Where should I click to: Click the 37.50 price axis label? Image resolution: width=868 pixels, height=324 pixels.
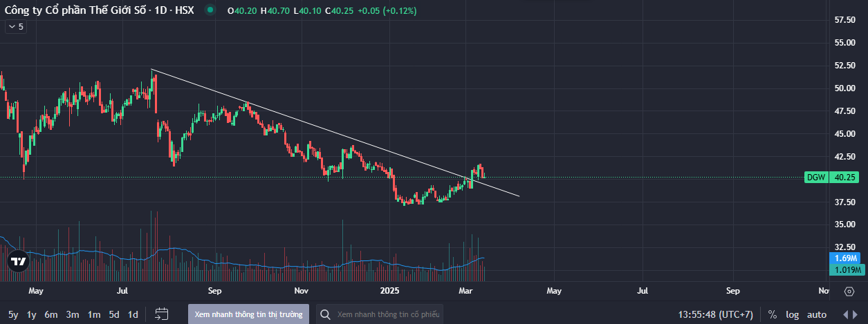pyautogui.click(x=845, y=202)
